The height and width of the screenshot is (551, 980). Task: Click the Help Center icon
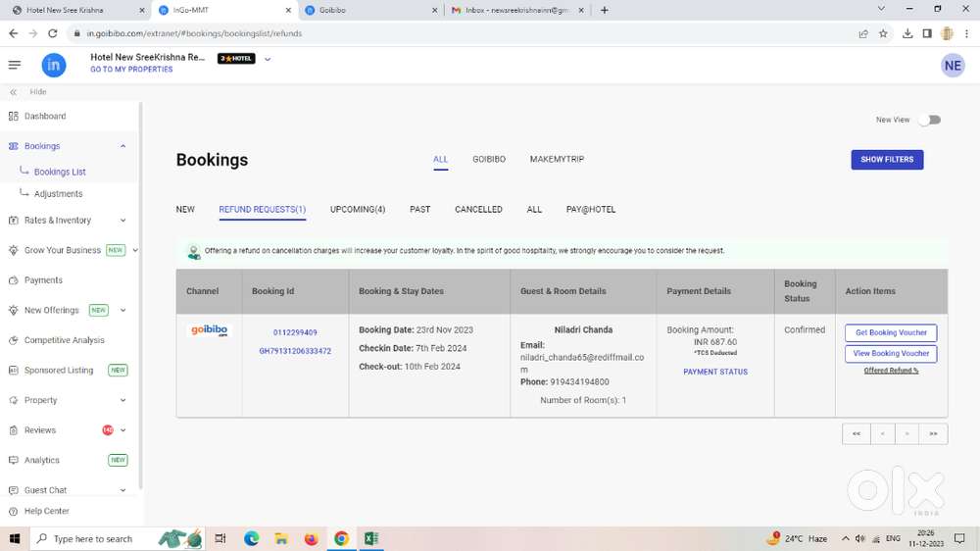pos(13,511)
